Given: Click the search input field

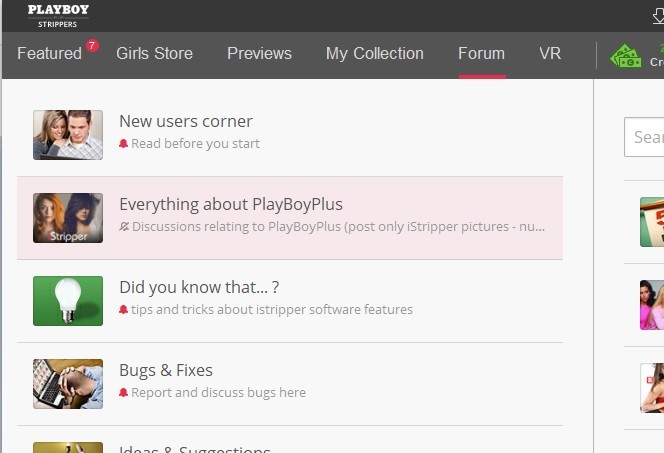Looking at the screenshot, I should (645, 137).
